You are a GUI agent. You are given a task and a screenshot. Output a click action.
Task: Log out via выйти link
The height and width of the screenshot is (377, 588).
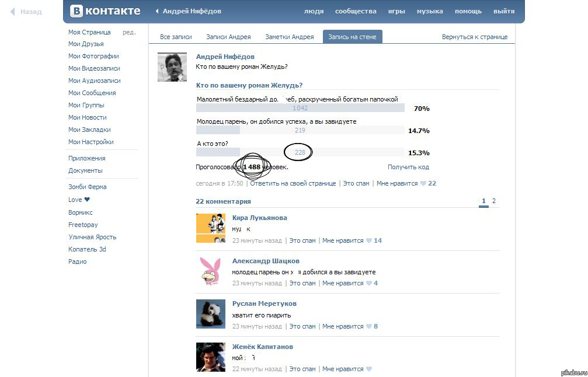pos(504,11)
